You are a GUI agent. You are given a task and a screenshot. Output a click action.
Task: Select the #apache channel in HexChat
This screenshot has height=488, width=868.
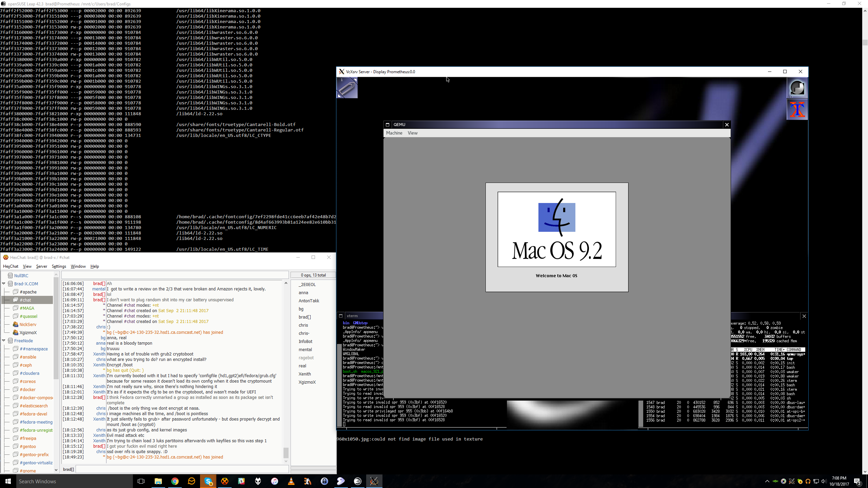(28, 292)
